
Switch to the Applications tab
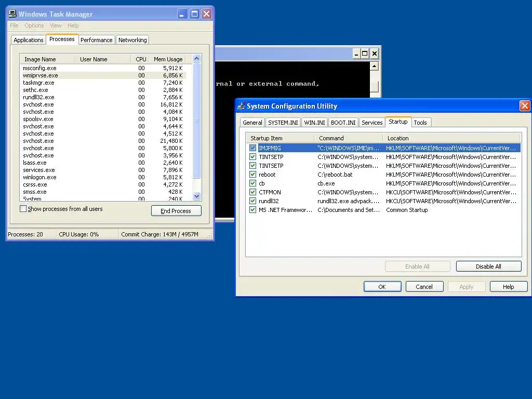coord(29,40)
